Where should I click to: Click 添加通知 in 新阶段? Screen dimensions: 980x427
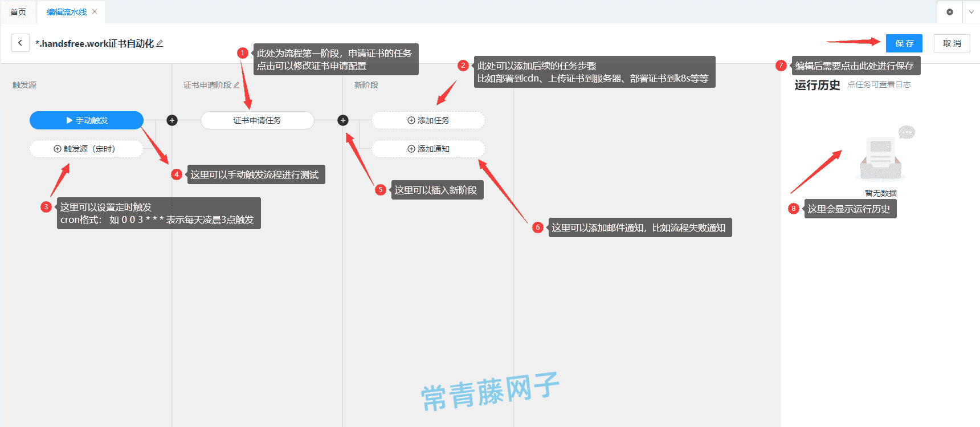click(x=428, y=149)
